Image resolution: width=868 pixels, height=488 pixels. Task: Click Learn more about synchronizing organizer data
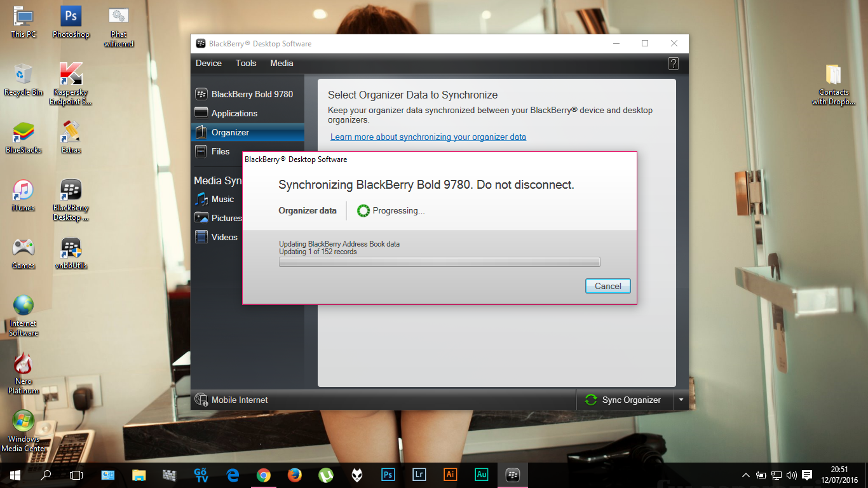click(x=428, y=137)
